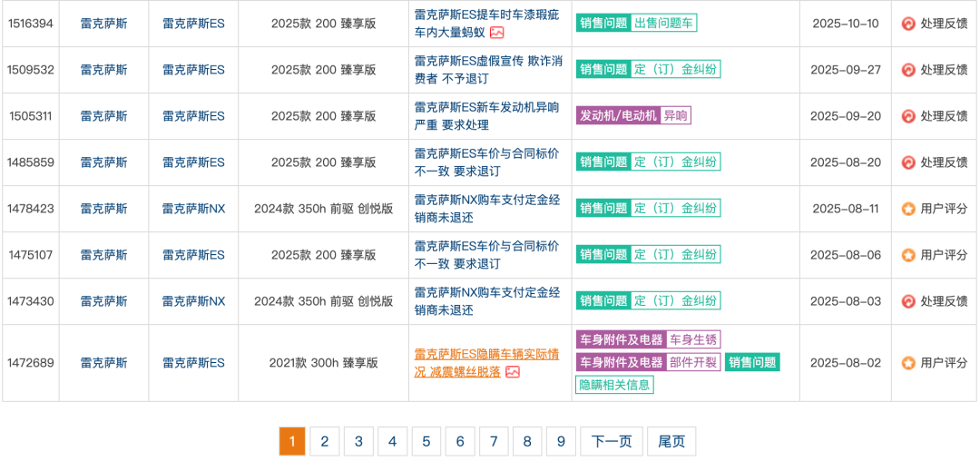Click red feedback status icon for 1516394
980x461 pixels.
tap(908, 24)
